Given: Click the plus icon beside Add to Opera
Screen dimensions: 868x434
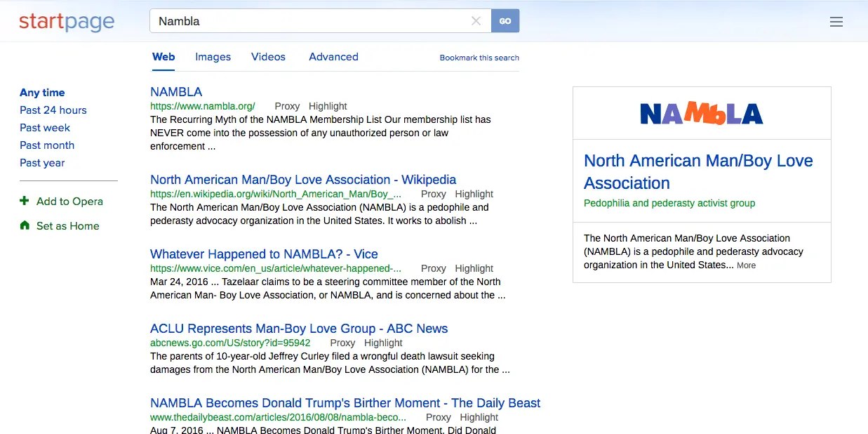Looking at the screenshot, I should [x=25, y=202].
